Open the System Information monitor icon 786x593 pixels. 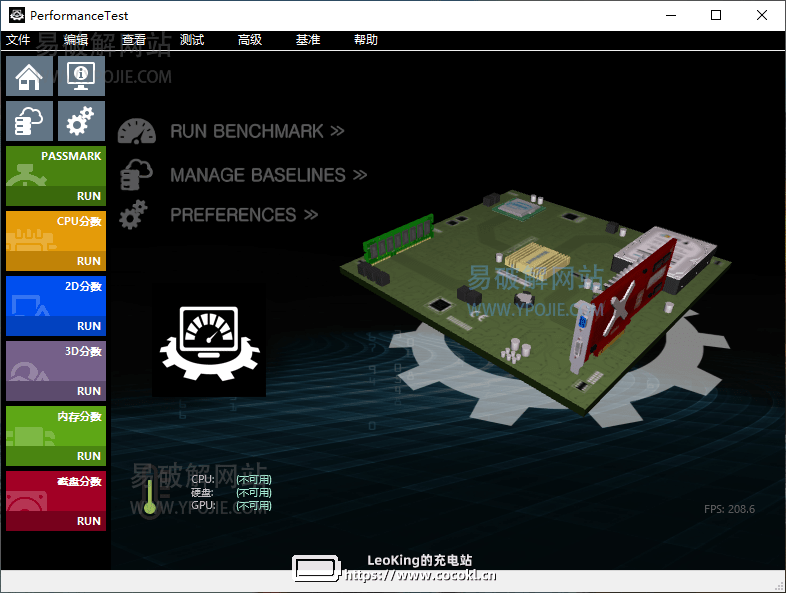(81, 76)
